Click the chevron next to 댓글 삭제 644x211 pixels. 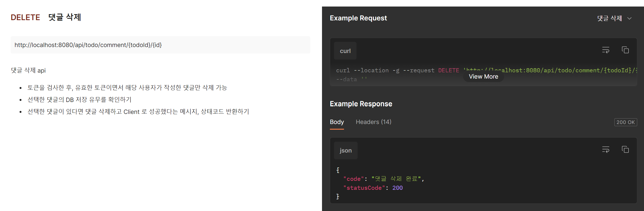tap(629, 18)
